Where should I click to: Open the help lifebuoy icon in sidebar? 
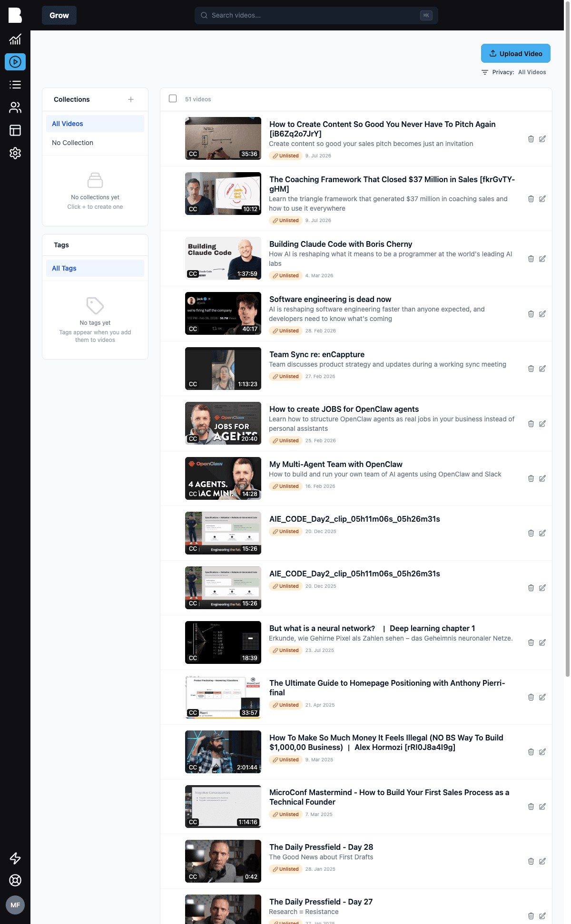point(15,880)
